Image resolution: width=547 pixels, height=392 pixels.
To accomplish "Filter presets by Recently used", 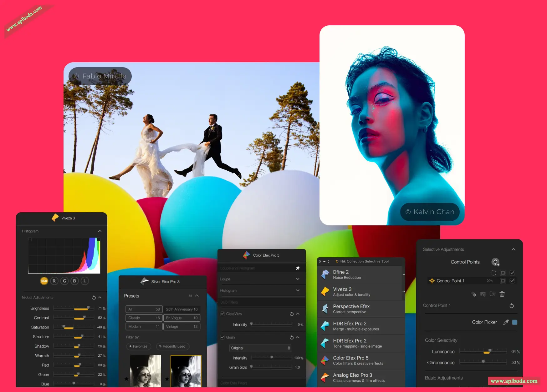I will 172,346.
